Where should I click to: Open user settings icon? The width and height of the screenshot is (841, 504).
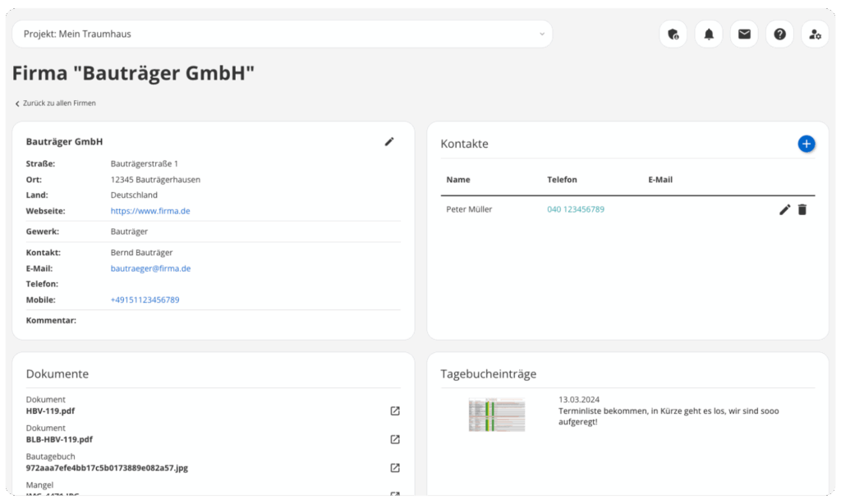tap(815, 34)
